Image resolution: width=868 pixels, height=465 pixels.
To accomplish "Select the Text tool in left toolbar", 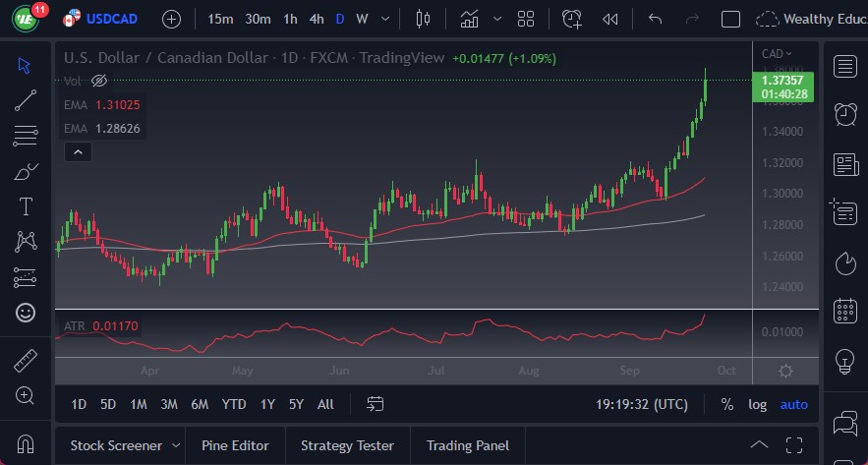I will pyautogui.click(x=26, y=206).
